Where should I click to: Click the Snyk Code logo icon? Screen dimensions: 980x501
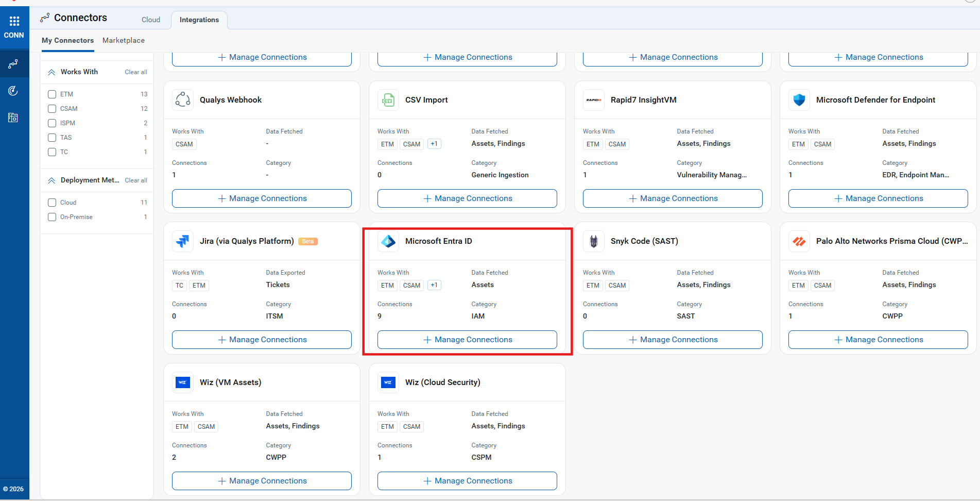coord(593,241)
